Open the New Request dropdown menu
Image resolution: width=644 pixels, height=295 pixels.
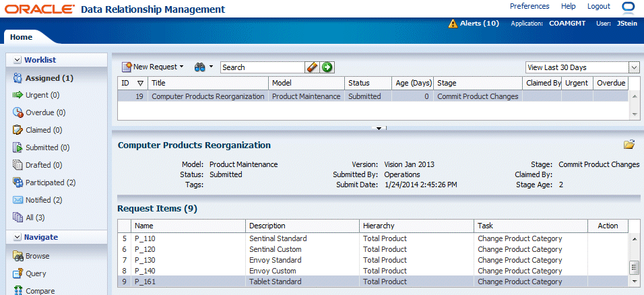click(152, 67)
